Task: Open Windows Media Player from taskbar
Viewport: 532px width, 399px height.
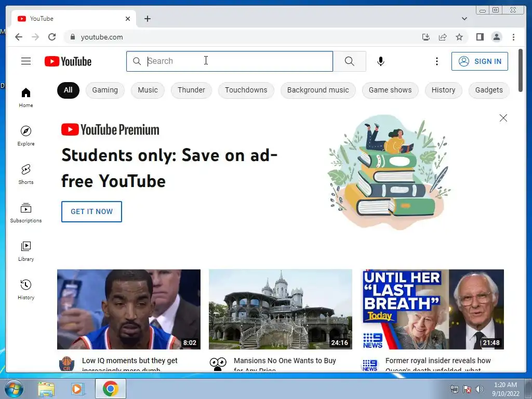Action: [x=77, y=389]
